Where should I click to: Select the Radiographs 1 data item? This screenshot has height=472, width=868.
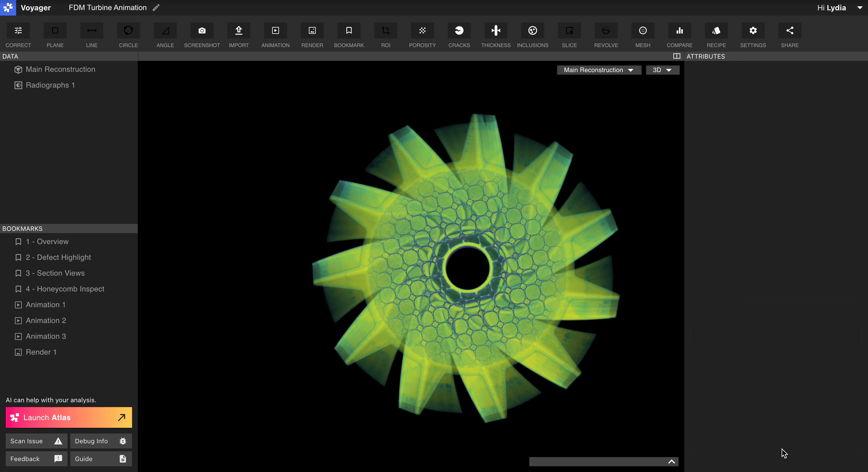pyautogui.click(x=50, y=85)
